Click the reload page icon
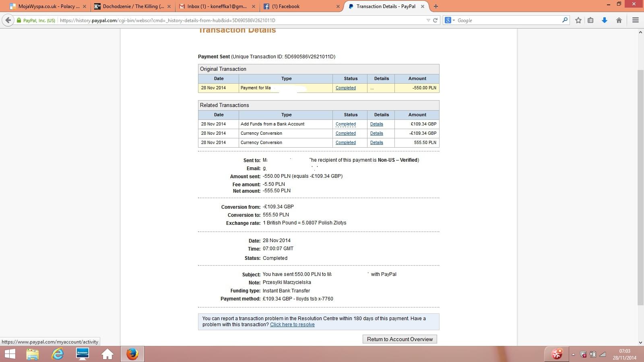 435,20
